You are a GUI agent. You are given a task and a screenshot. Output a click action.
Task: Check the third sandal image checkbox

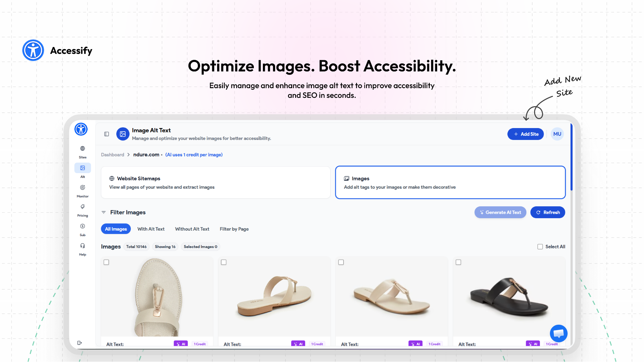pyautogui.click(x=341, y=262)
